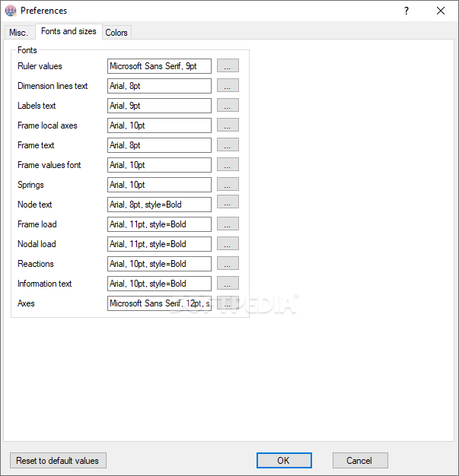Click the Information text font field
459x476 pixels.
(159, 283)
